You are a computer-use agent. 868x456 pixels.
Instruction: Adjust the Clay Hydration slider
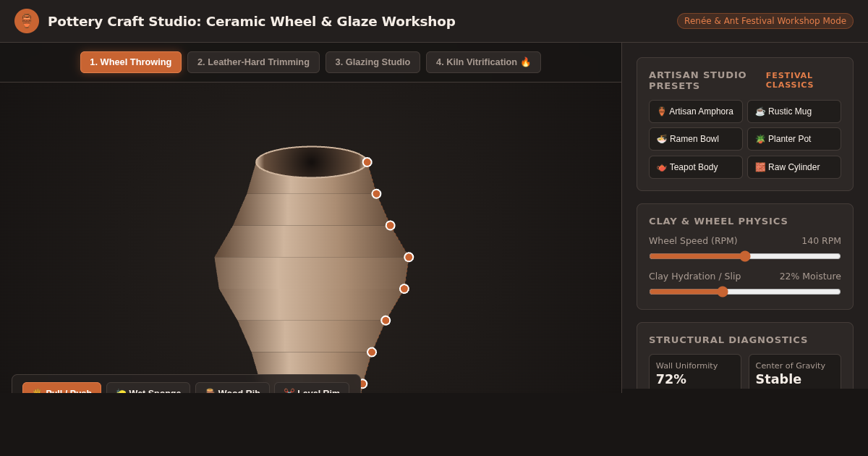(x=745, y=292)
